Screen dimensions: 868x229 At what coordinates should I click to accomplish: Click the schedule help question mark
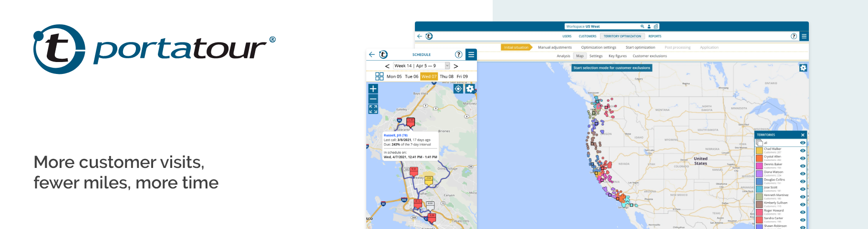[458, 54]
